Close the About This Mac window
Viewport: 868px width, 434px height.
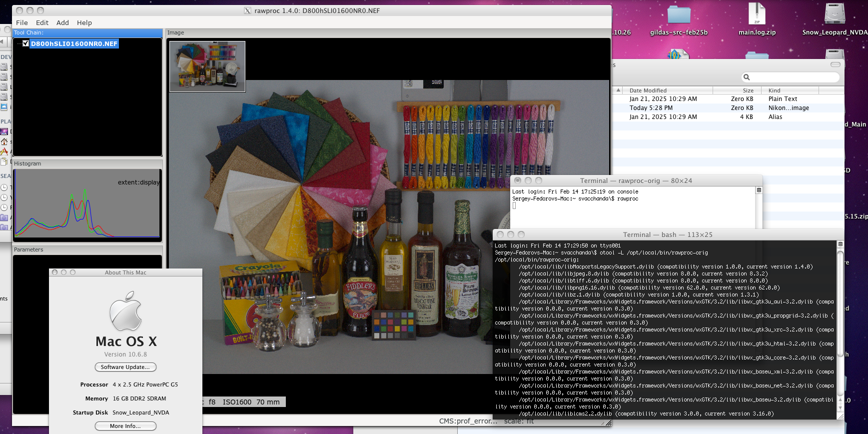(55, 272)
